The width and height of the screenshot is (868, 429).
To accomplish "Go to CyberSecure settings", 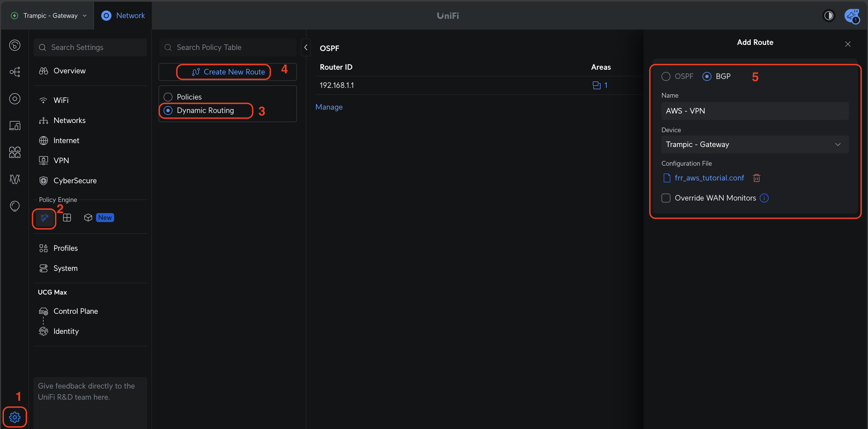I will point(75,180).
